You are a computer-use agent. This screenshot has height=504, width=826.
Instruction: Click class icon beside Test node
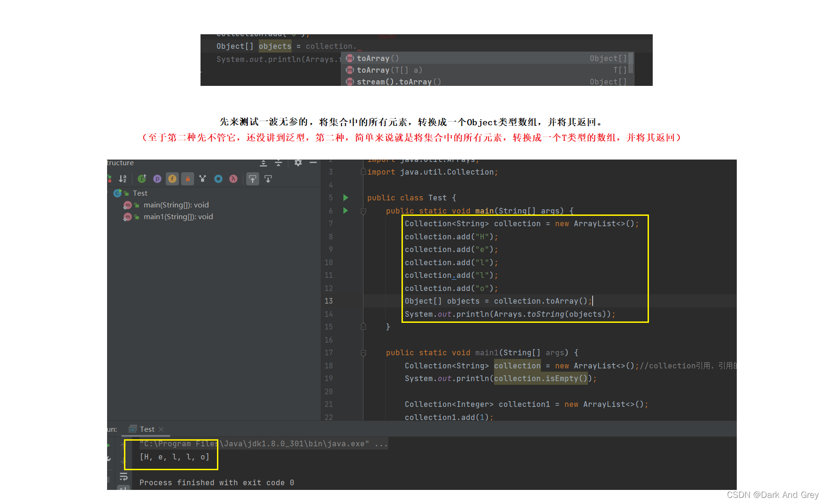(118, 193)
